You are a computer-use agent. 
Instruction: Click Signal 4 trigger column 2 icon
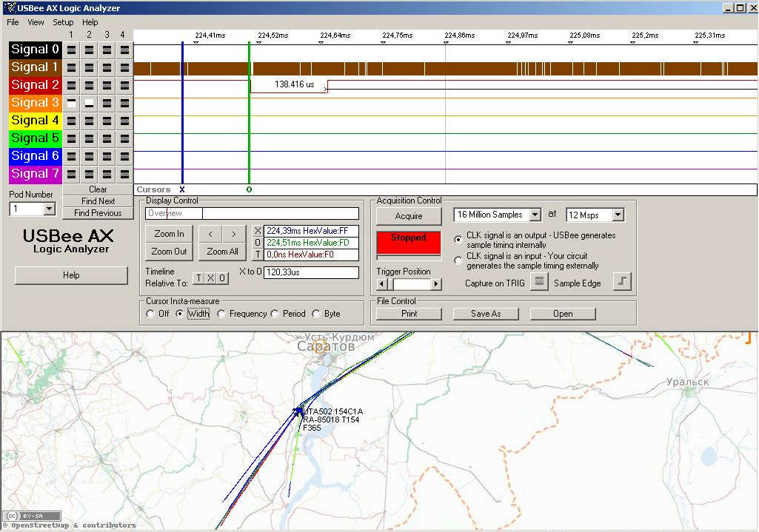[89, 121]
